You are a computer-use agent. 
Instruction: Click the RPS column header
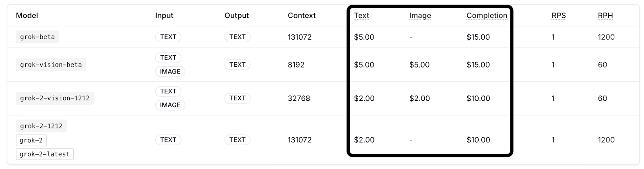[559, 16]
